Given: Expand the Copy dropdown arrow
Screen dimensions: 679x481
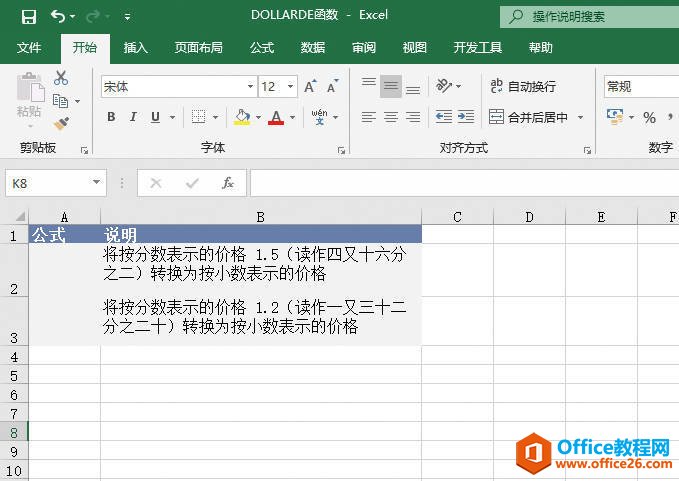Looking at the screenshot, I should [78, 101].
